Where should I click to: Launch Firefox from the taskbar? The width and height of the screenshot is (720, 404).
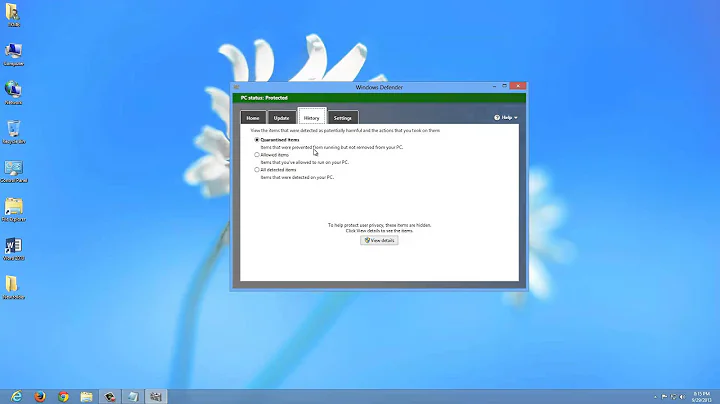tap(40, 396)
